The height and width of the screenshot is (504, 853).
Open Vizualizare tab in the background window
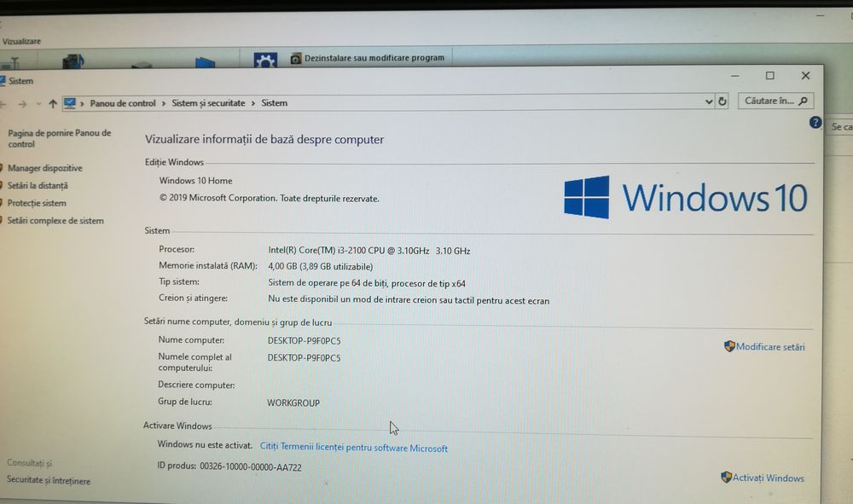(x=21, y=41)
